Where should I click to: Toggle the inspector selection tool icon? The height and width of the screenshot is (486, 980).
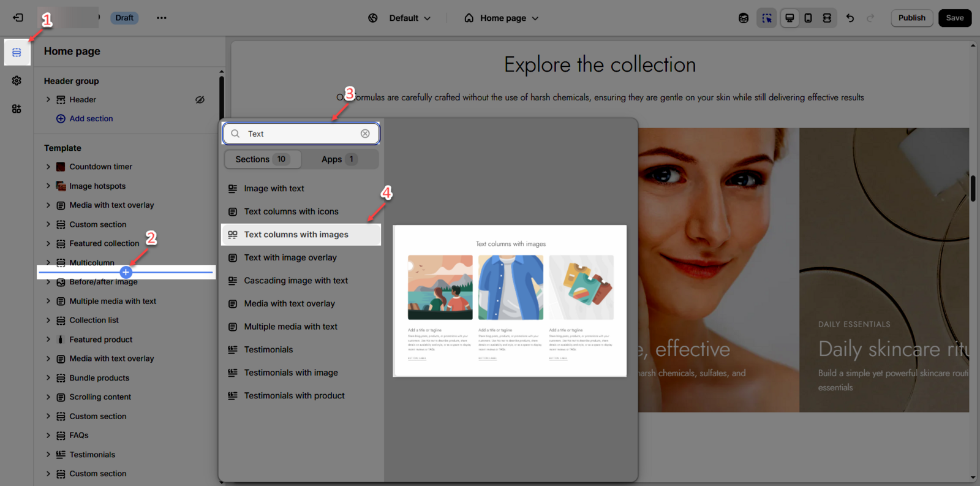(x=766, y=18)
